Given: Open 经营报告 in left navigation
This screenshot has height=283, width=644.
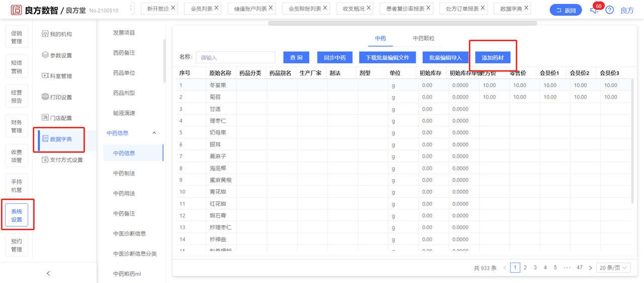Looking at the screenshot, I should coord(17,97).
